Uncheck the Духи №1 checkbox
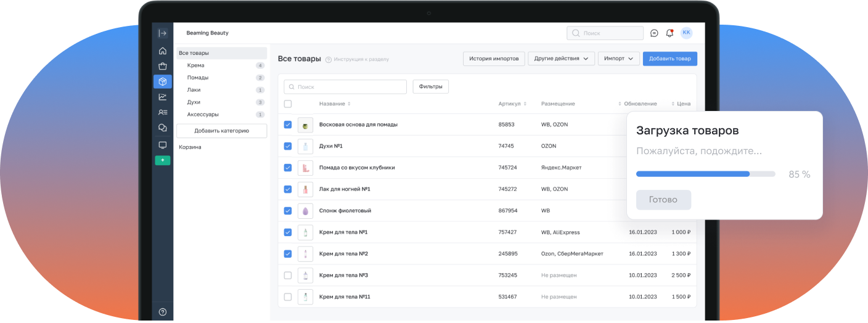This screenshot has height=323, width=868. click(x=288, y=146)
